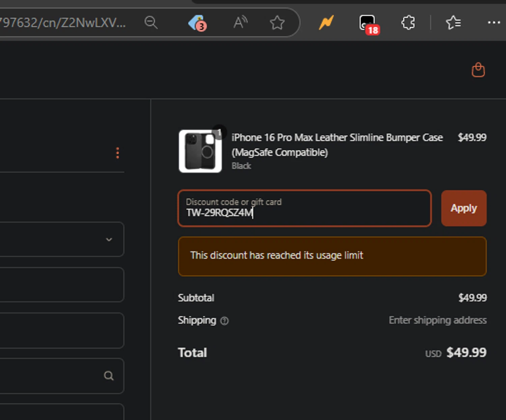
Task: Click the Shipping label
Action: point(197,320)
